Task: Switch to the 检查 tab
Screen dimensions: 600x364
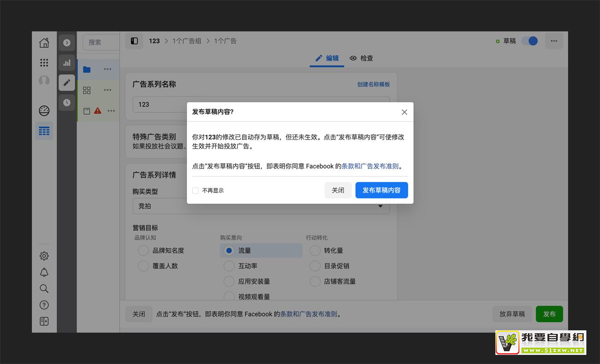Action: click(x=361, y=58)
